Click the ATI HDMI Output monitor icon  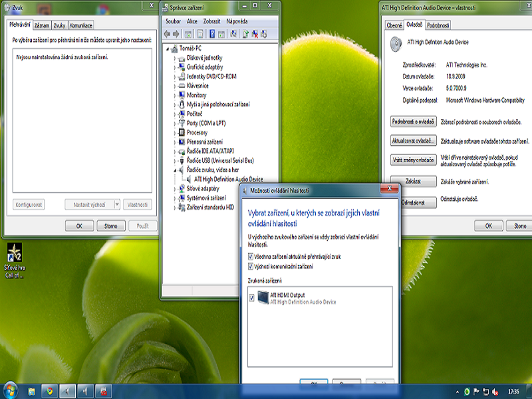coord(263,297)
